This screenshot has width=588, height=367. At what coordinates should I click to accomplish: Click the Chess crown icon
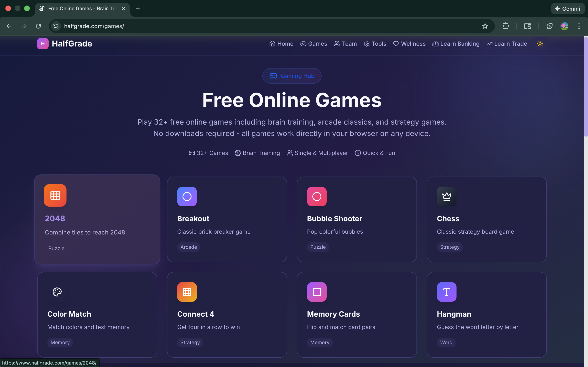coord(446,196)
